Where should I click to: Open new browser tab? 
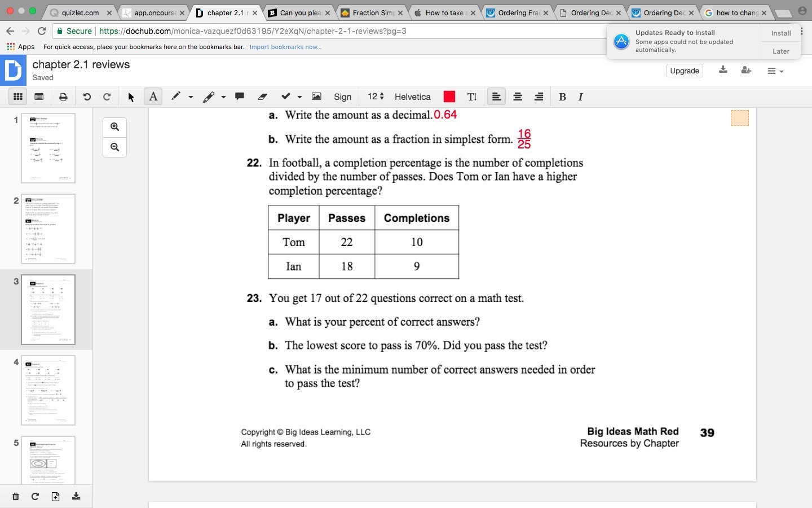point(783,13)
